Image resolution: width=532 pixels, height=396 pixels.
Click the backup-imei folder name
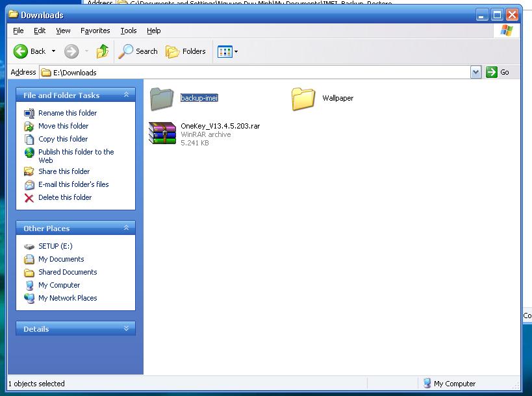coord(199,98)
